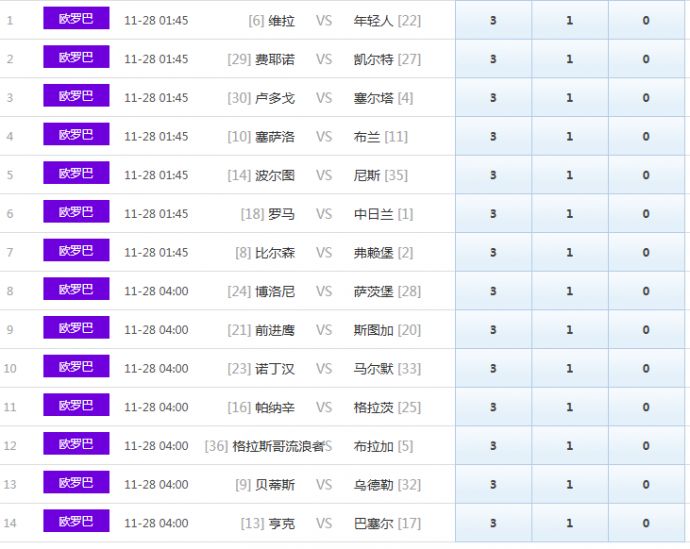Click VS between 帕纳辛 and 格拉茨

(324, 407)
